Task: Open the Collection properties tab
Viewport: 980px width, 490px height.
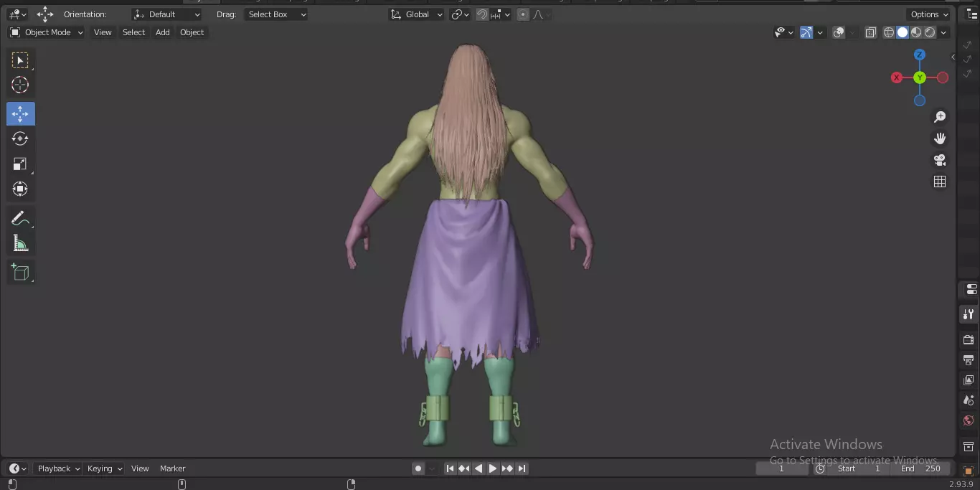Action: point(969,447)
